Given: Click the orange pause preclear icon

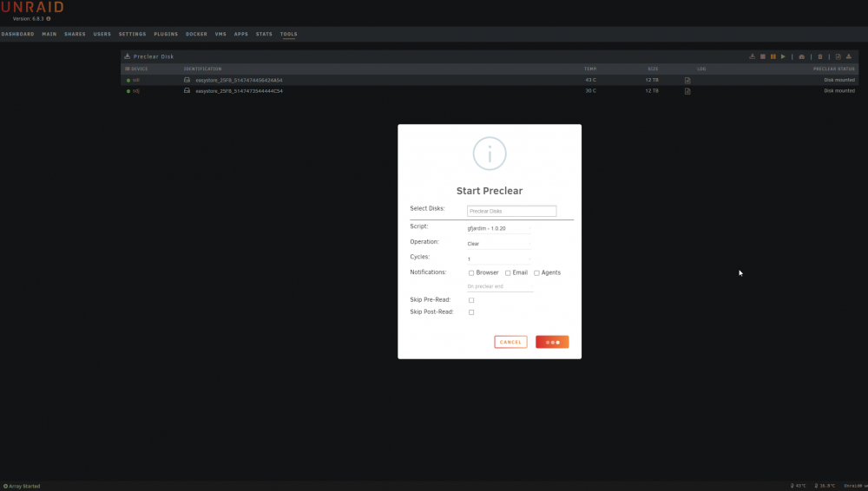Looking at the screenshot, I should (x=773, y=56).
